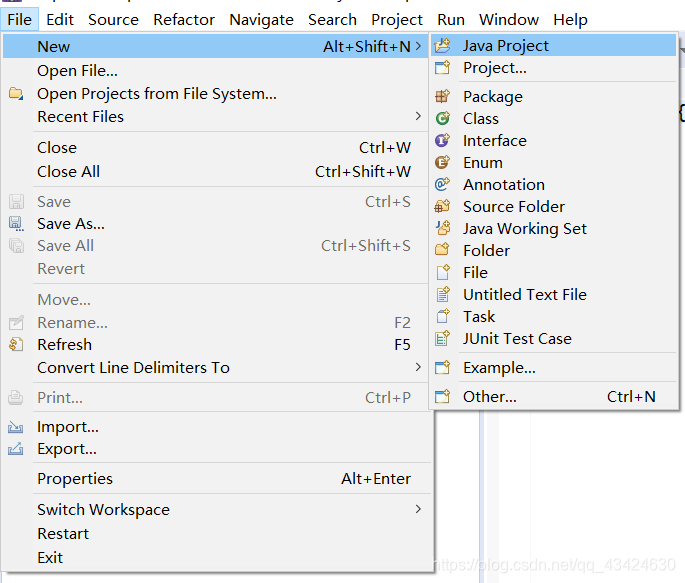Open the Edit menu

pos(60,20)
